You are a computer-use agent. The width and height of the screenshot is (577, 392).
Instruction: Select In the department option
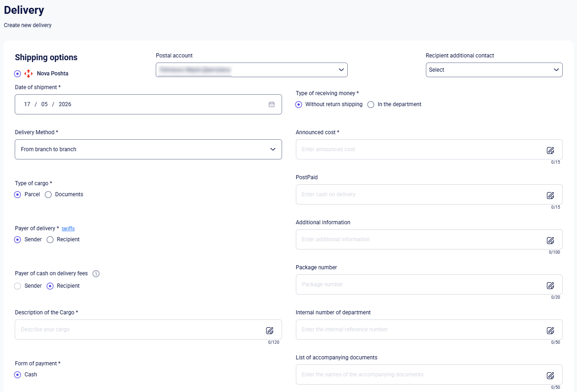click(x=371, y=104)
